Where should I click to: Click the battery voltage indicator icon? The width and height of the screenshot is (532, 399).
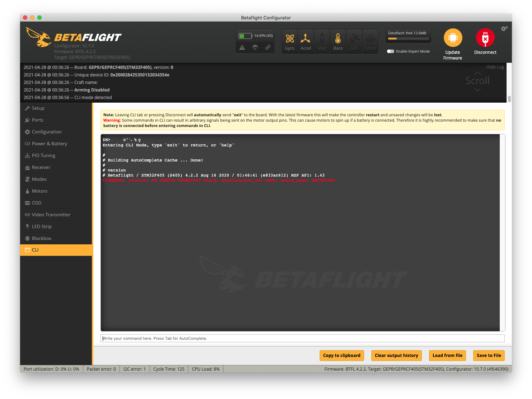(245, 36)
